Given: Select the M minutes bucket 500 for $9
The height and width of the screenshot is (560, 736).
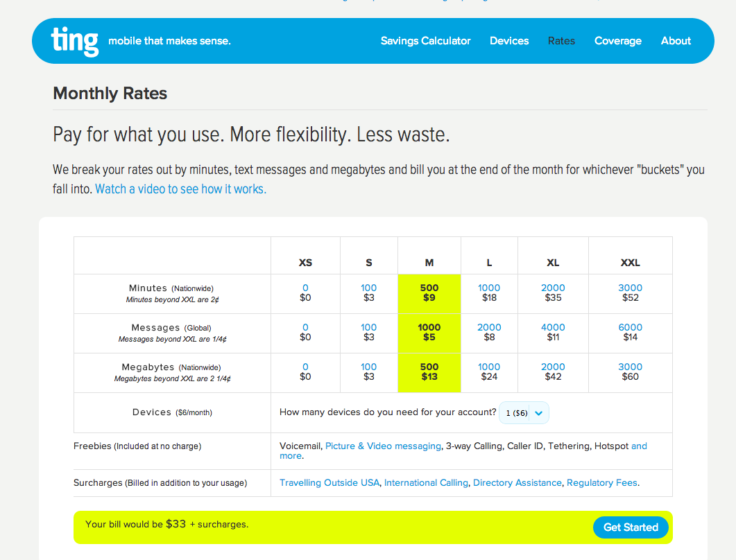Looking at the screenshot, I should click(x=429, y=292).
